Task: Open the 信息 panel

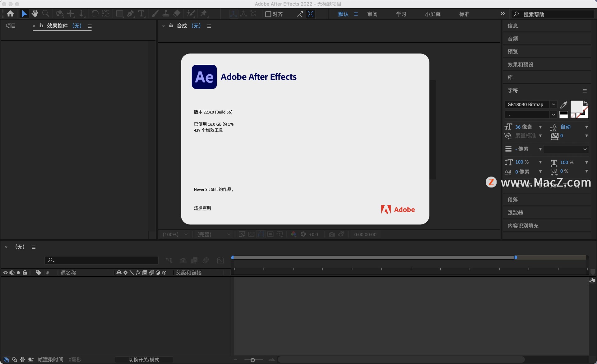Action: (513, 26)
